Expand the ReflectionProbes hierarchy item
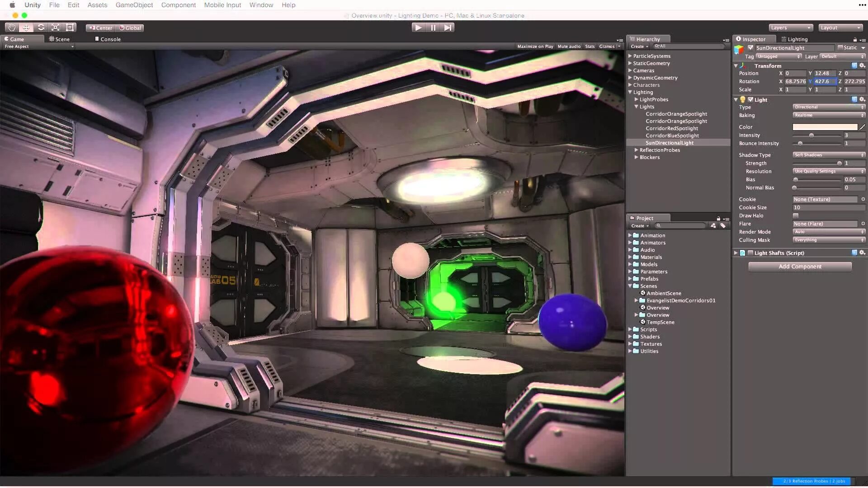Screen dimensions: 868x488 click(x=636, y=150)
